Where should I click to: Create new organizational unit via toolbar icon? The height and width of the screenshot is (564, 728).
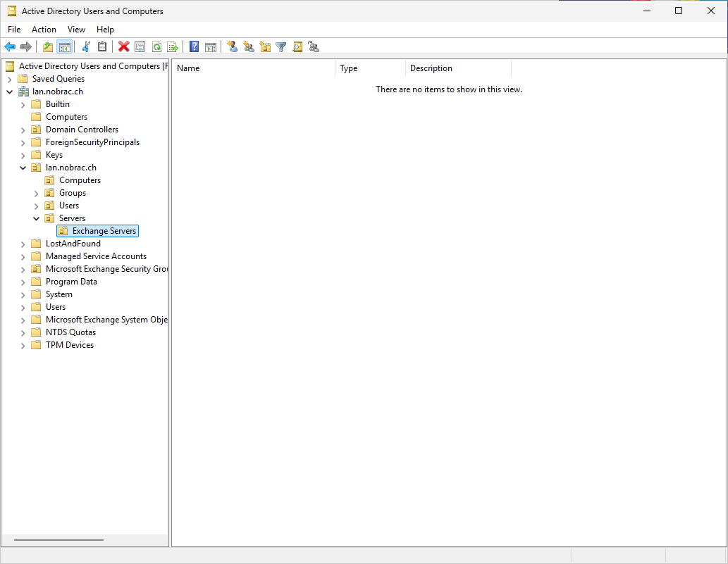[265, 47]
